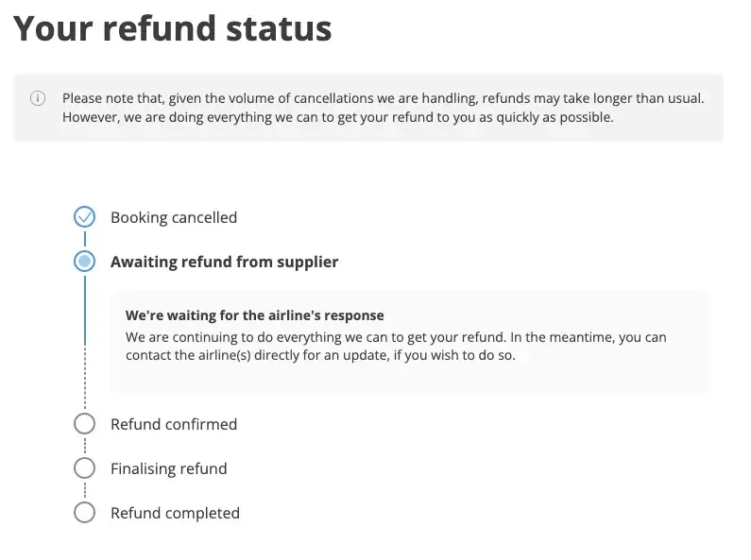751x560 pixels.
Task: Click the Finalising refund step circle
Action: pos(85,468)
